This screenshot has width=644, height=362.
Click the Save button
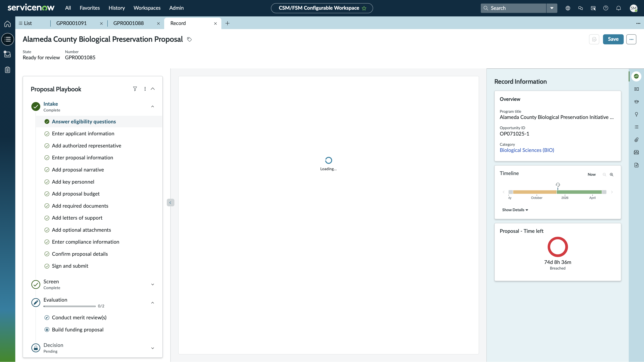(x=613, y=39)
